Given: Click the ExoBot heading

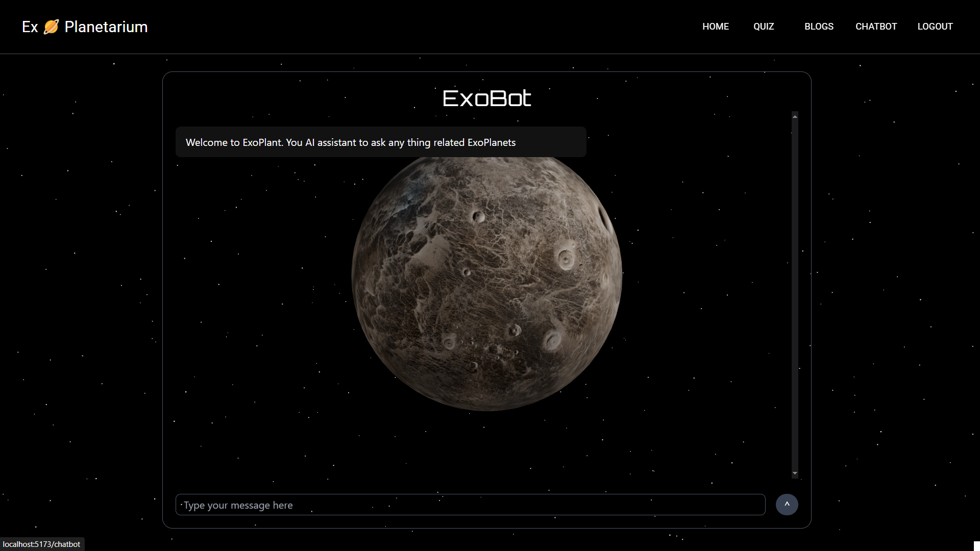Looking at the screenshot, I should pos(486,98).
